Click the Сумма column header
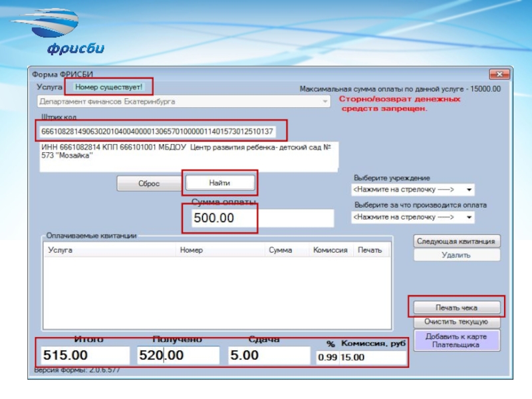This screenshot has height=399, width=532. (x=287, y=250)
